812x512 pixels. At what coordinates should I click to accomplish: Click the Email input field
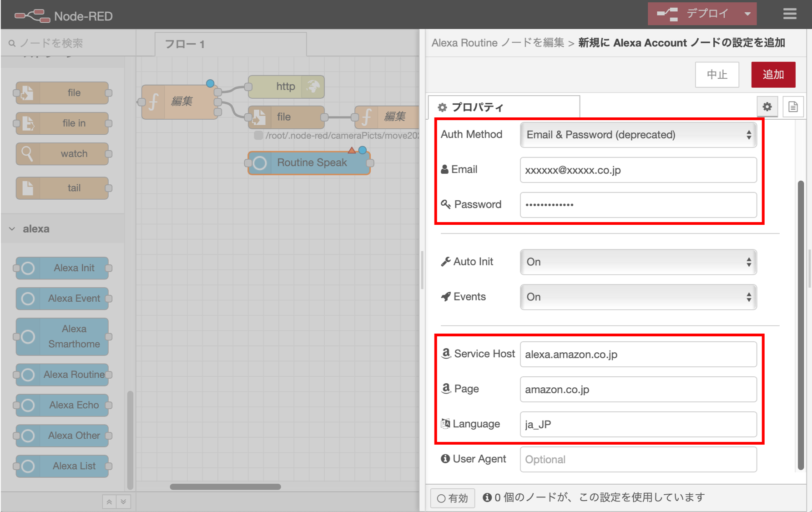pos(638,170)
